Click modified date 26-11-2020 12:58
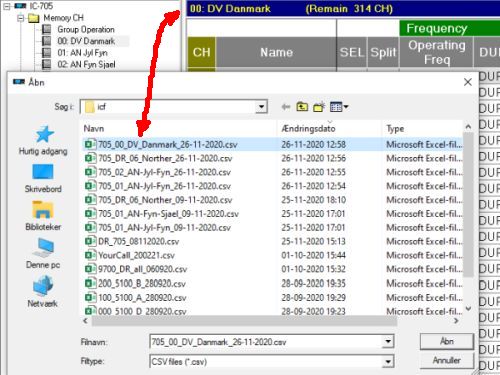Viewport: 500px width, 375px height. [314, 145]
